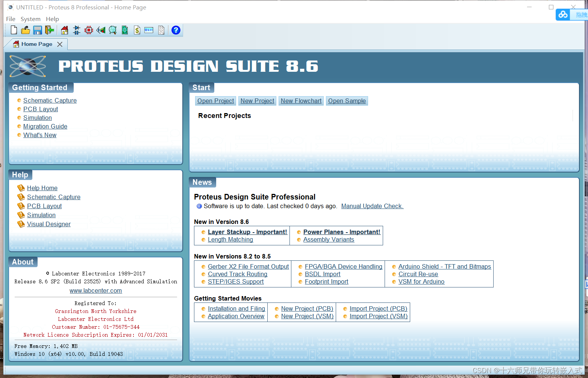Screen dimensions: 588x378
Task: Click the Manual Update Check link
Action: 372,206
